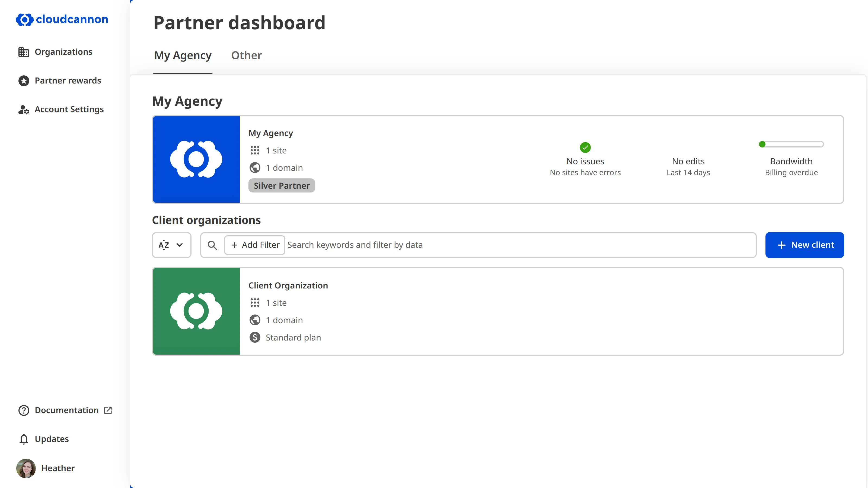Click the Documentation question mark icon
868x488 pixels.
[24, 410]
